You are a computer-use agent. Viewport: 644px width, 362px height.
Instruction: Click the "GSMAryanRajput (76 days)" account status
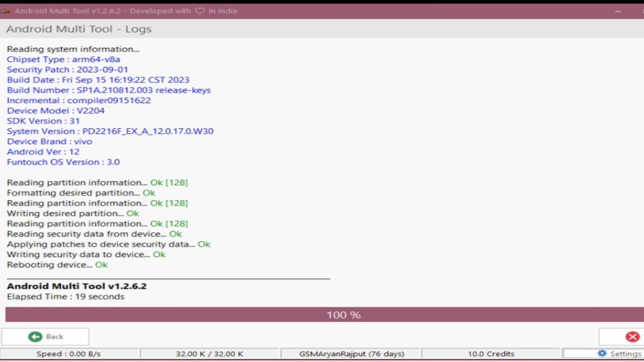coord(351,354)
